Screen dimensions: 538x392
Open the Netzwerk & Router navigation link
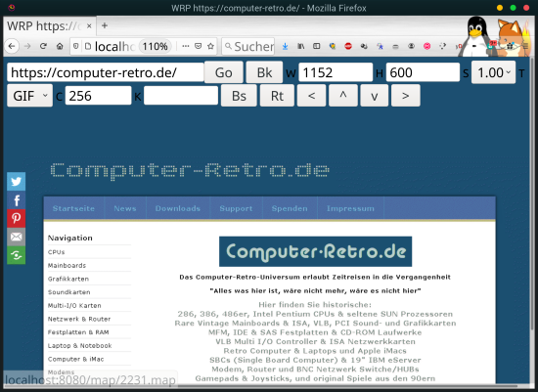[79, 319]
